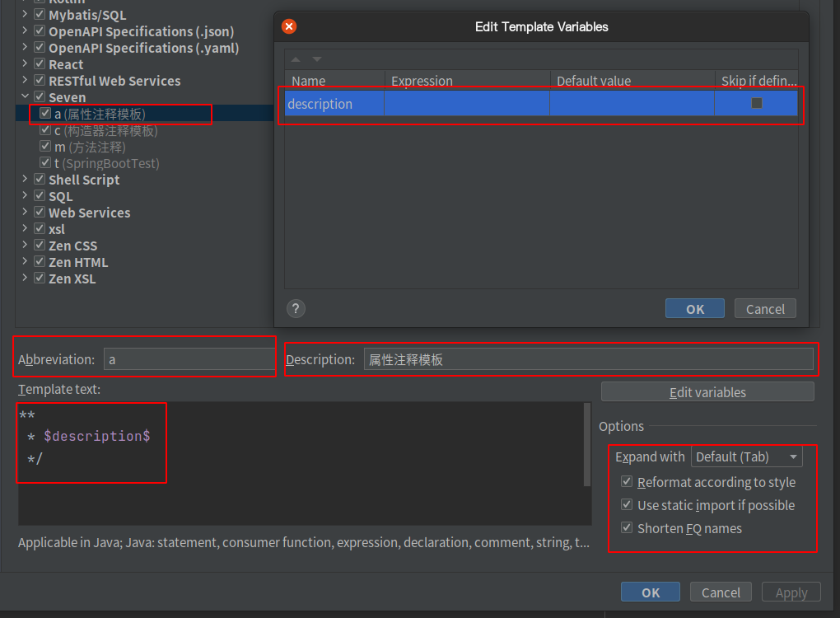Click Cancel in Edit Template Variables dialog

[765, 309]
